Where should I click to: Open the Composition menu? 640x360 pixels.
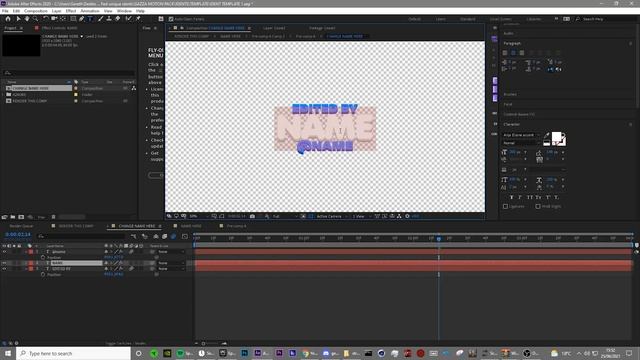[x=36, y=11]
